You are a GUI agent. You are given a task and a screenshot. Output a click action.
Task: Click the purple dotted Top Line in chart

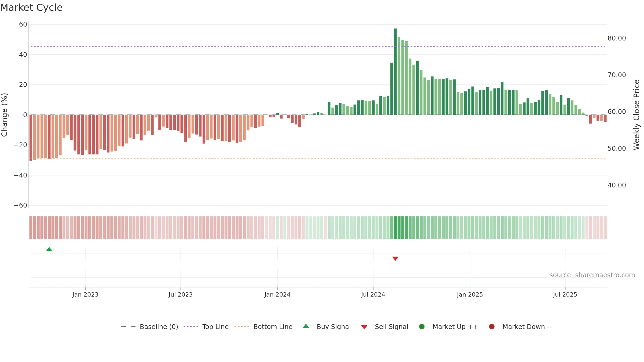tap(318, 47)
